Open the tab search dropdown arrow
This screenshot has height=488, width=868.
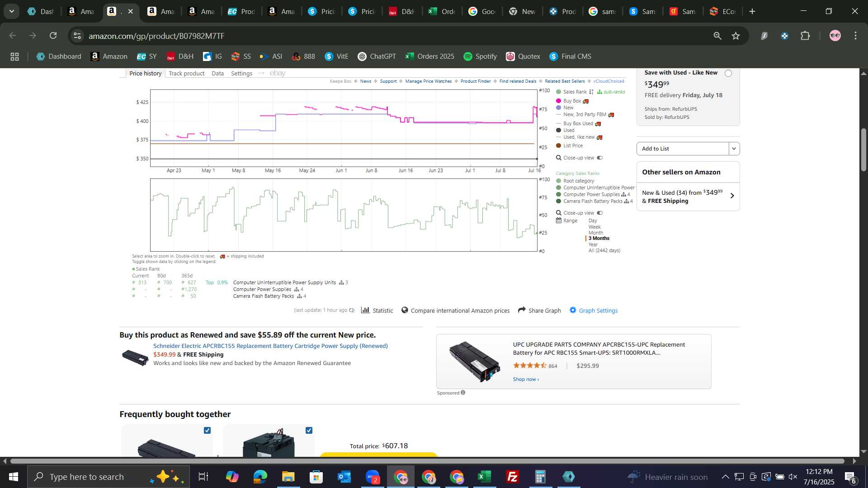(11, 11)
